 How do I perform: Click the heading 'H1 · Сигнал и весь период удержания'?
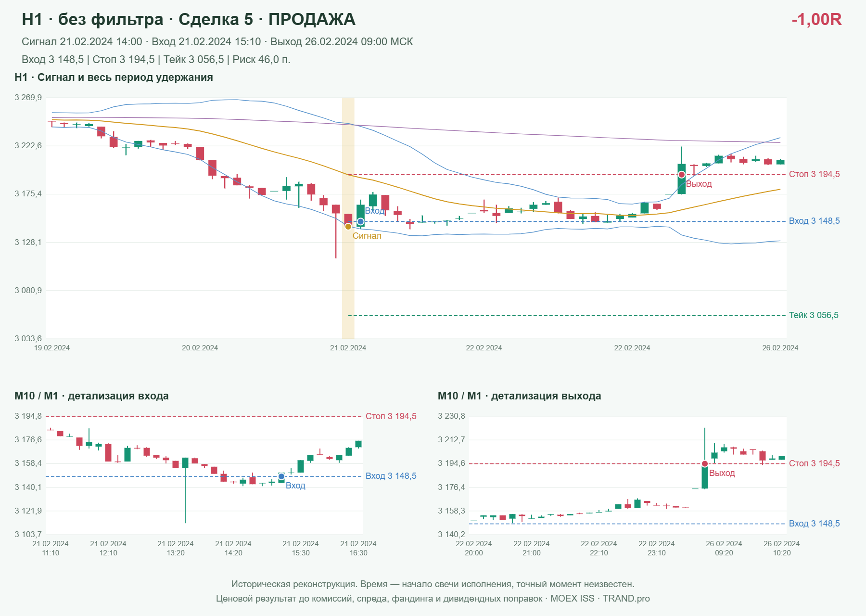pyautogui.click(x=114, y=77)
